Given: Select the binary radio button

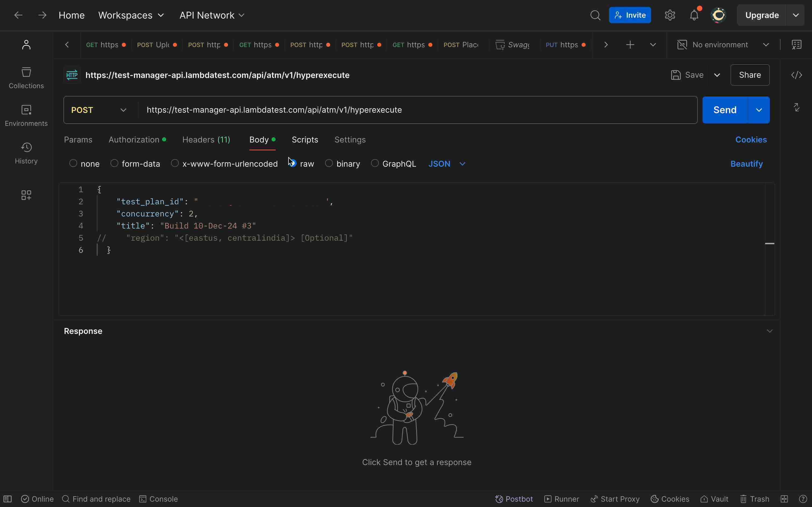Looking at the screenshot, I should tap(329, 163).
